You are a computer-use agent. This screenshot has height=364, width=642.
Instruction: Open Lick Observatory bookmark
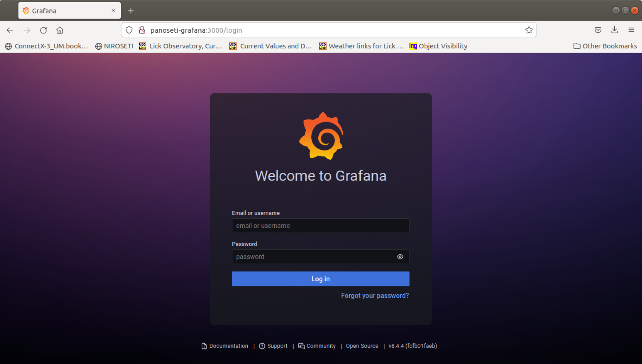tap(180, 46)
